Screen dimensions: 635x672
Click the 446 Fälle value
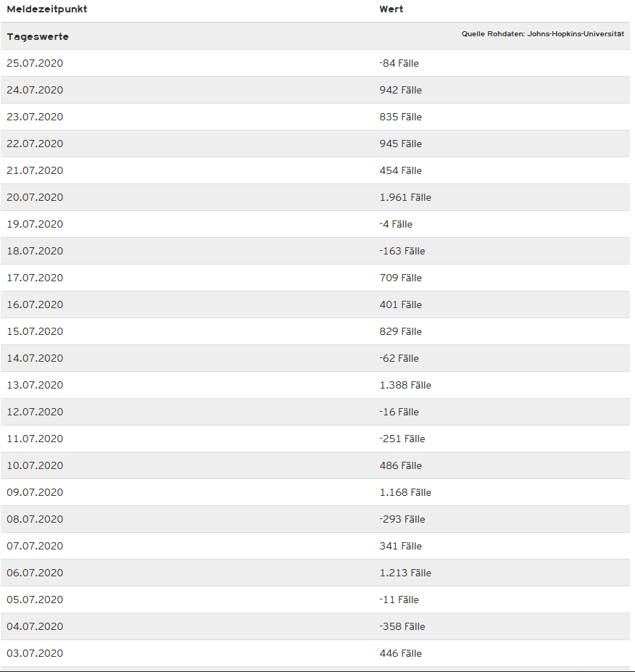pos(400,653)
